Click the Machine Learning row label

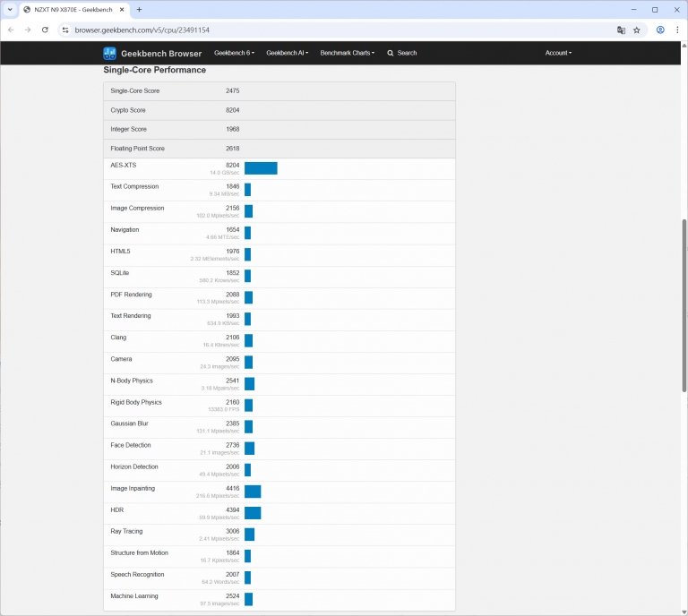point(133,595)
